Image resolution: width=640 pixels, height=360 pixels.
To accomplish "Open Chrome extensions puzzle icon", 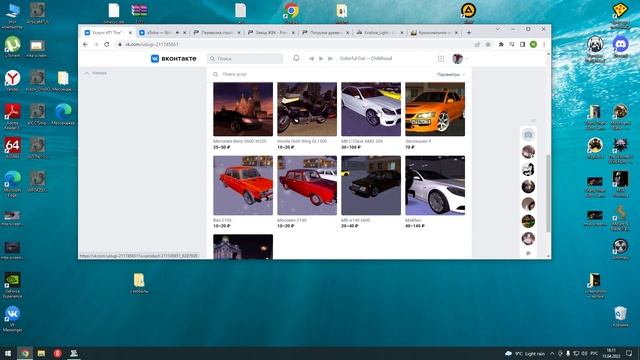I will (501, 44).
